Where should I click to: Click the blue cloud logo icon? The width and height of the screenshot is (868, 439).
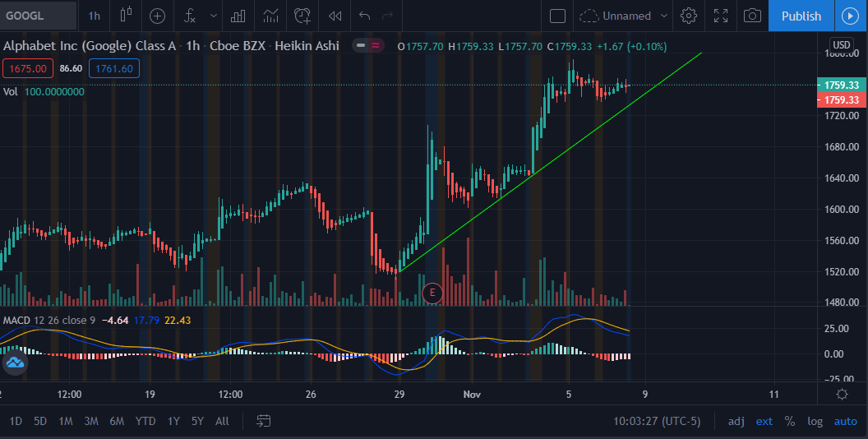[x=15, y=363]
